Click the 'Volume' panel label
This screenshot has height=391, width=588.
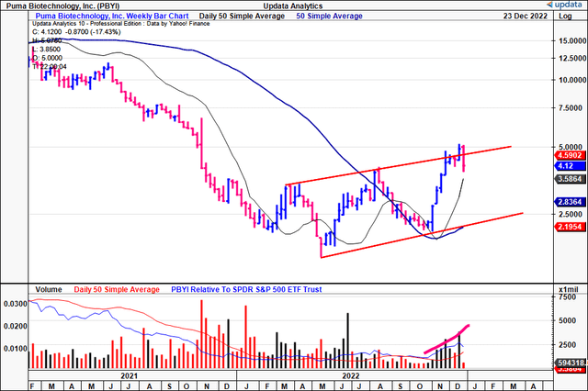click(49, 289)
